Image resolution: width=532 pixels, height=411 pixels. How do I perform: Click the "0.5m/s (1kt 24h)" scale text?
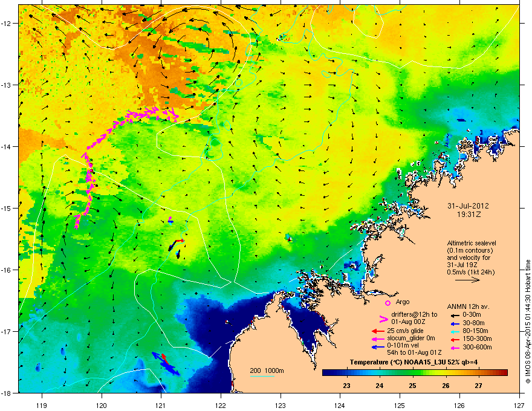(470, 272)
